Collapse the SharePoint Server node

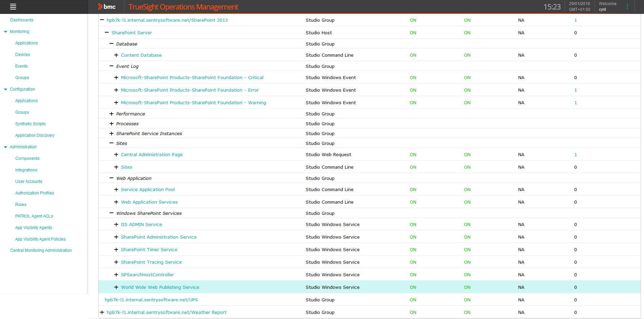pyautogui.click(x=107, y=33)
